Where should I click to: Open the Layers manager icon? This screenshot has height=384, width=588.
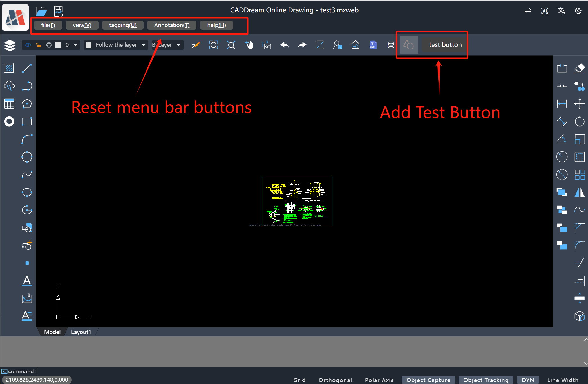point(10,45)
